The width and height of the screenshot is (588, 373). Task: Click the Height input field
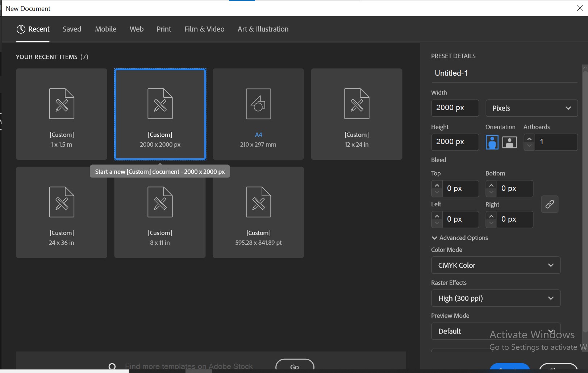tap(455, 142)
